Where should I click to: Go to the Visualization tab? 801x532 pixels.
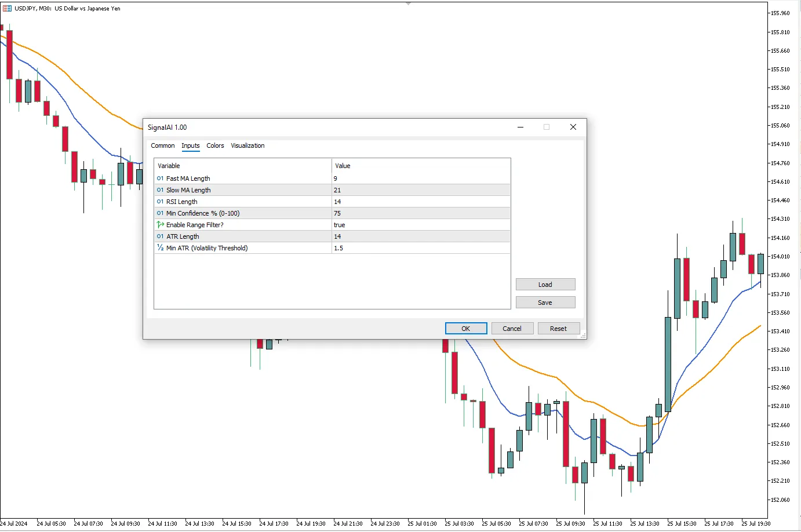247,146
